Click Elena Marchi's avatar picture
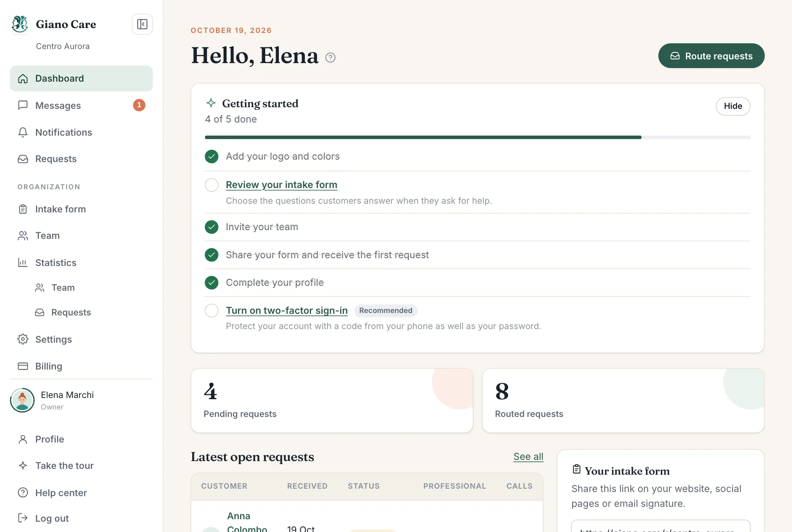792x532 pixels. click(x=22, y=400)
